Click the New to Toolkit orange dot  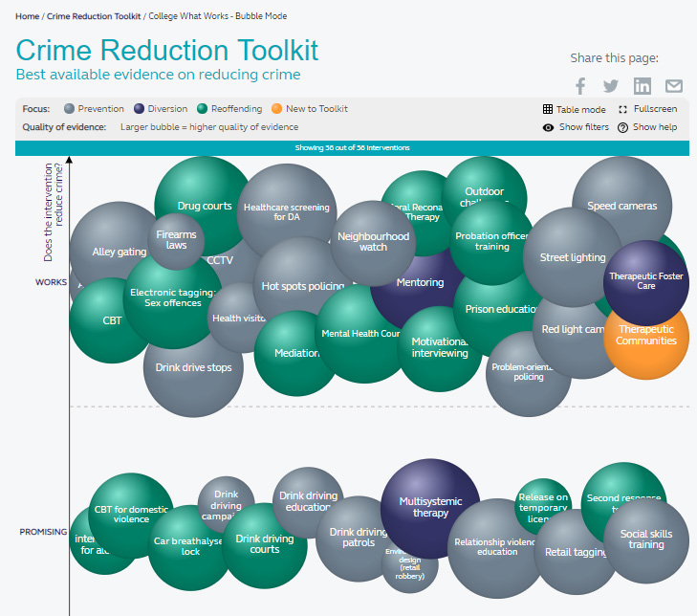point(277,109)
